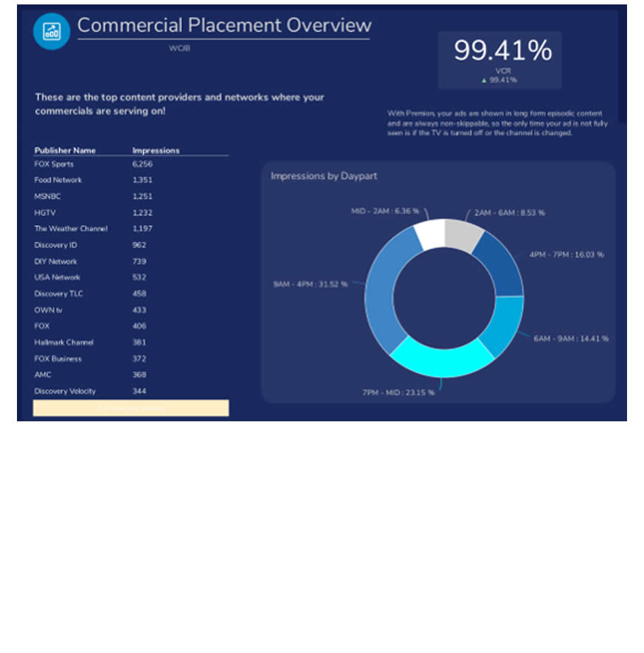The width and height of the screenshot is (644, 653).
Task: Click the white MID - 2AM slice
Action: pos(430,235)
